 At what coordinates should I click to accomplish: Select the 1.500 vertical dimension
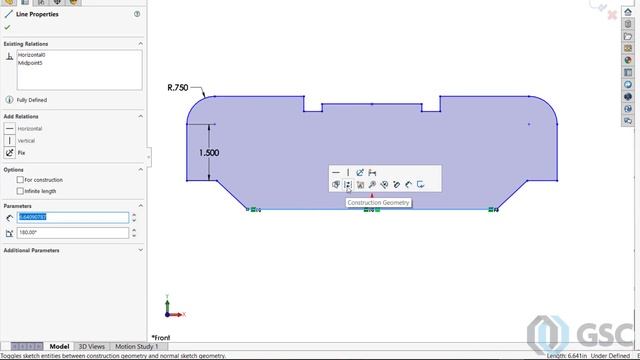pos(209,153)
